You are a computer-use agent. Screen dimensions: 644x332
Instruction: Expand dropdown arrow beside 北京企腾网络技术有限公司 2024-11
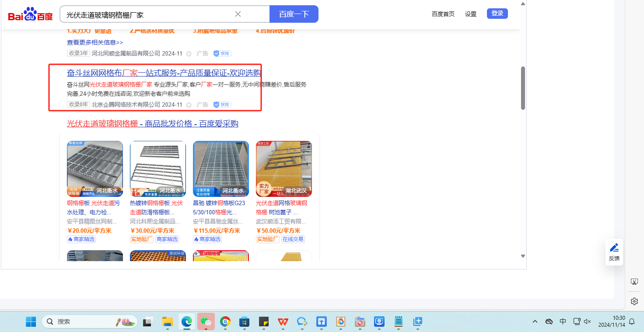[189, 105]
